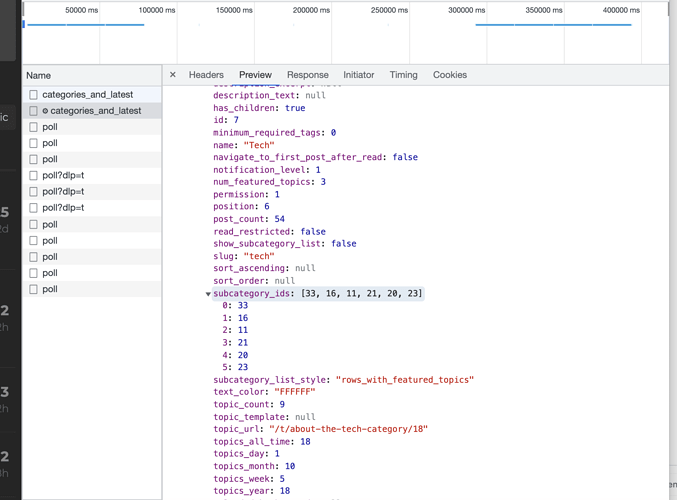This screenshot has width=677, height=500.
Task: Select the subcategory_list_style property line
Action: (x=343, y=380)
